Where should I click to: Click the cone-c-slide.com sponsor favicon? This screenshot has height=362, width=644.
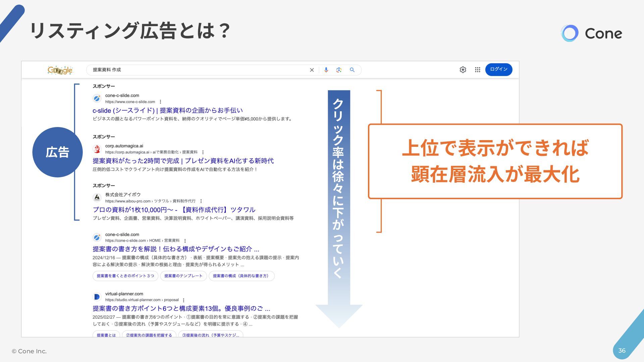point(97,99)
